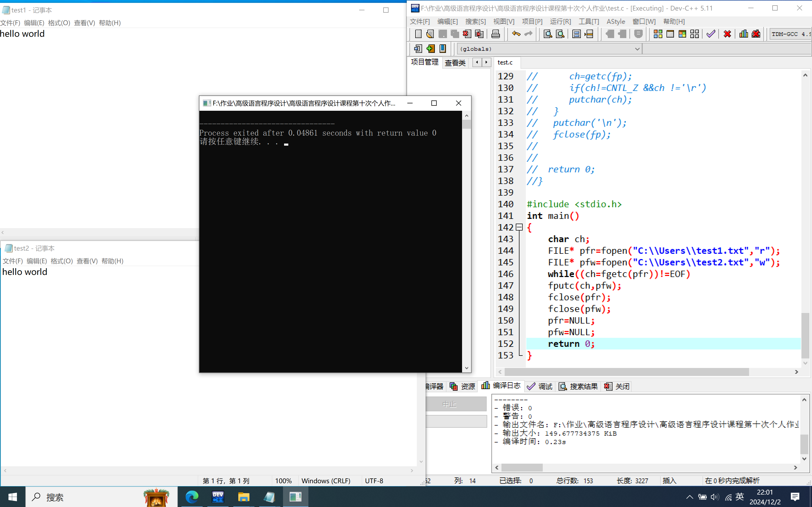812x507 pixels.
Task: Click the New file toolbar icon
Action: click(418, 34)
